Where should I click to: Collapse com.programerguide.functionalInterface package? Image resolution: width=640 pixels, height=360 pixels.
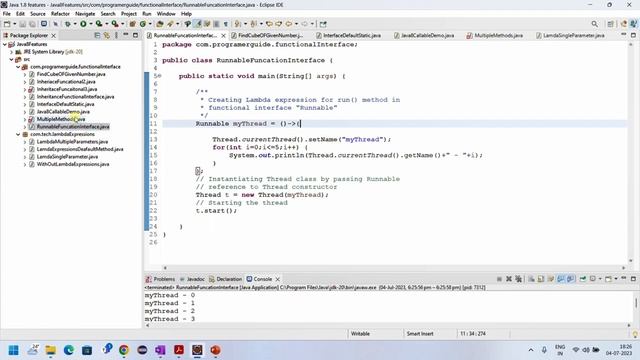pyautogui.click(x=18, y=67)
